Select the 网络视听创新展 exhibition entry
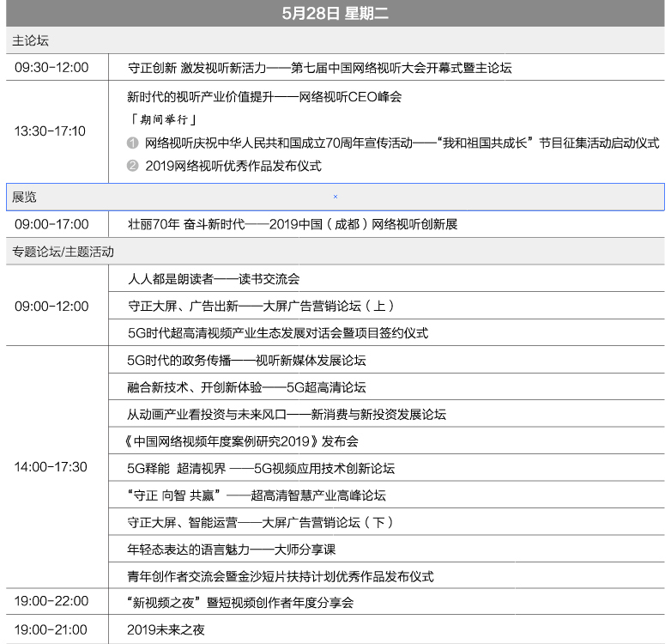Screen dimensions: 671x644 pos(292,224)
